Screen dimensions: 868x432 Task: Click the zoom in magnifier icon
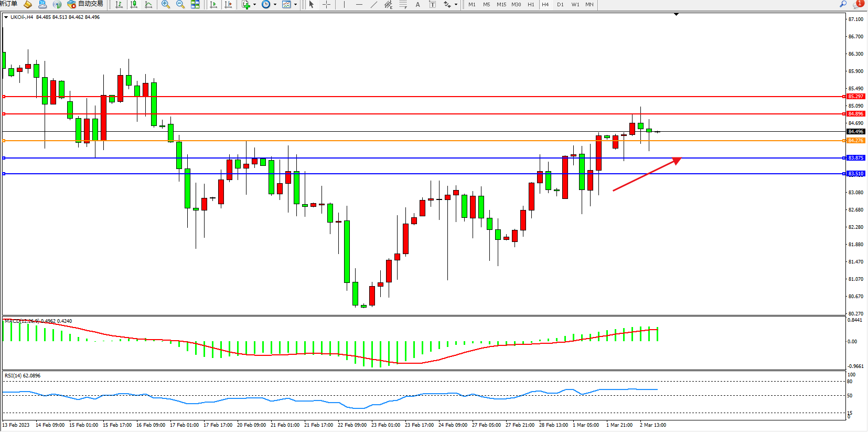click(166, 5)
